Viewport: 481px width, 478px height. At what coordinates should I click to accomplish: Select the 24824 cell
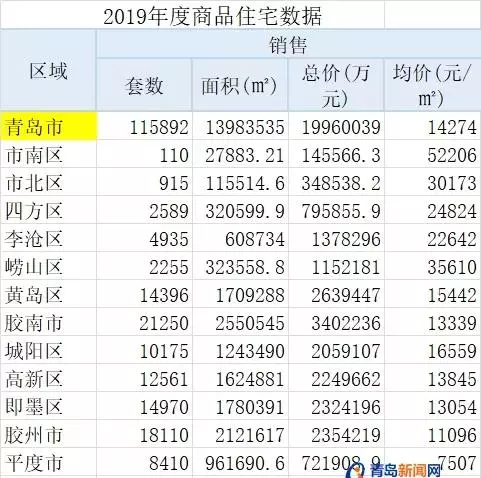(x=433, y=210)
